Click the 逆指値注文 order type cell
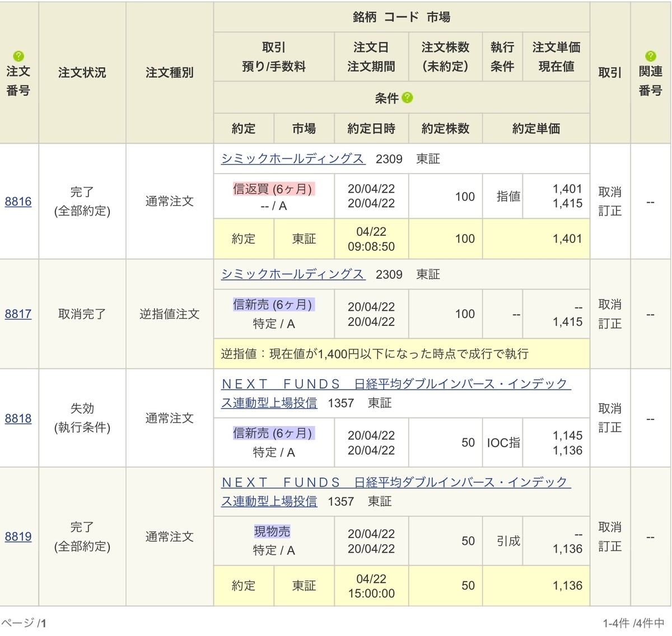672x636 pixels. click(170, 314)
